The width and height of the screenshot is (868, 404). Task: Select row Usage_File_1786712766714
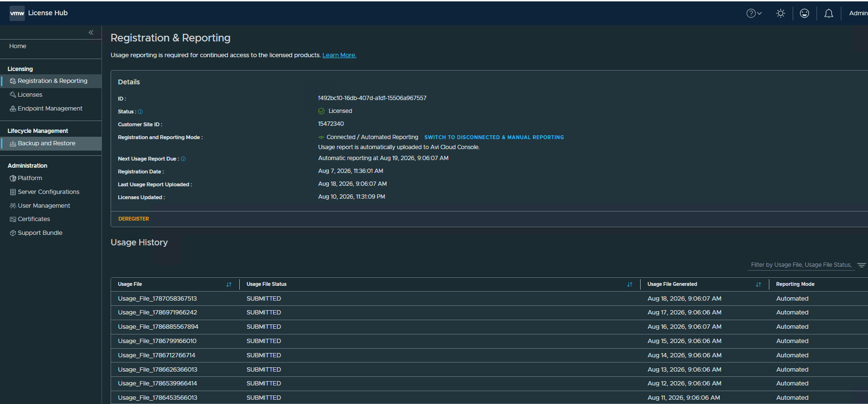[x=490, y=355]
